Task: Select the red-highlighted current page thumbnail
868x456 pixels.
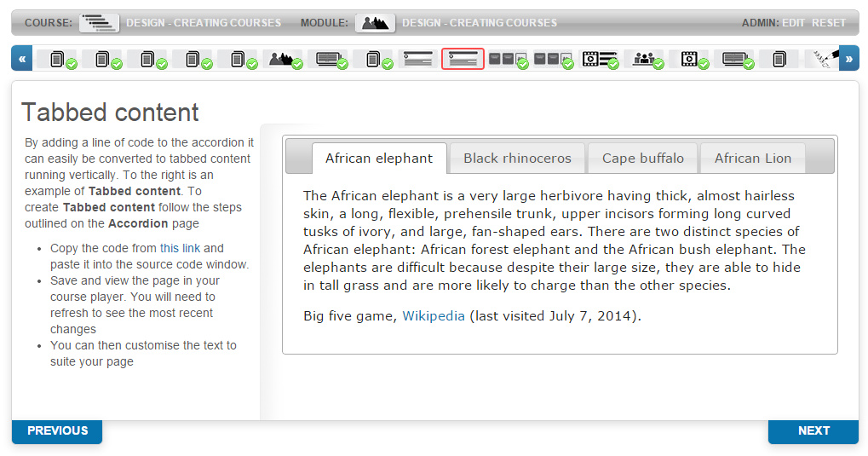Action: click(463, 59)
